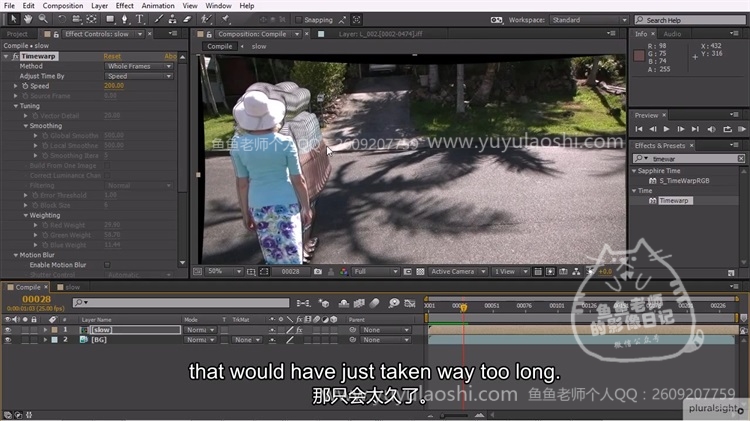Click the Info panel color swatch
Screen dimensions: 750x421
[639, 55]
